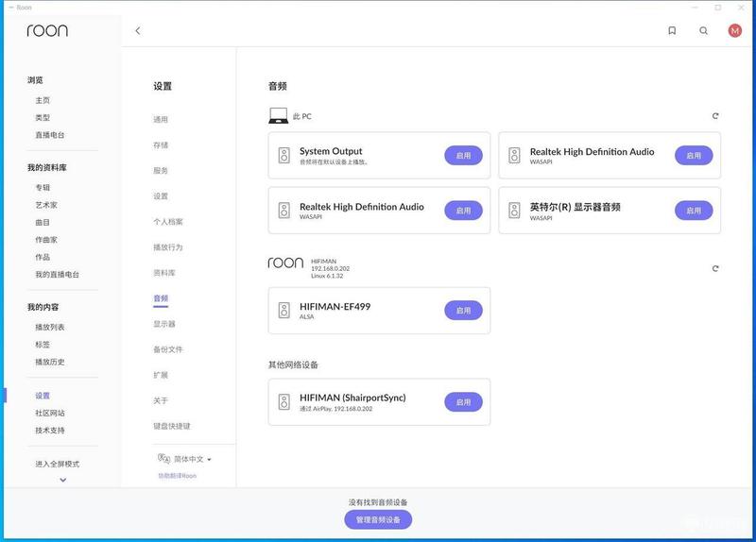
Task: Open 播放列表 in sidebar
Action: click(x=50, y=327)
